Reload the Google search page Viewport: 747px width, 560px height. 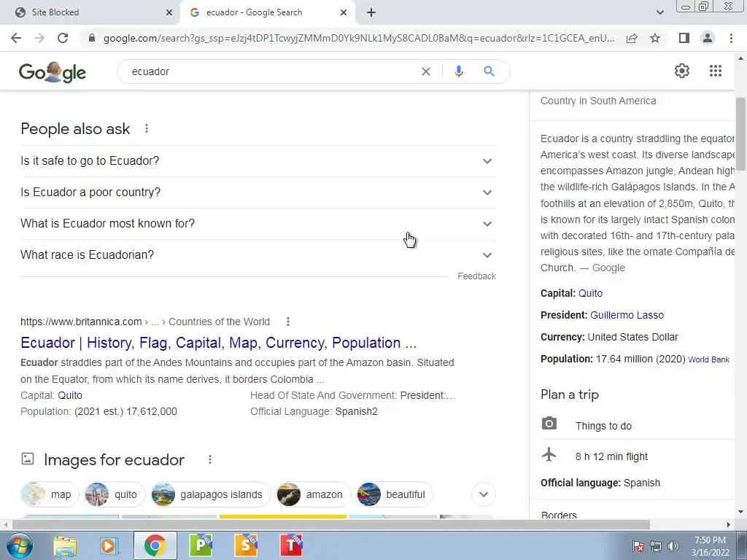click(63, 38)
